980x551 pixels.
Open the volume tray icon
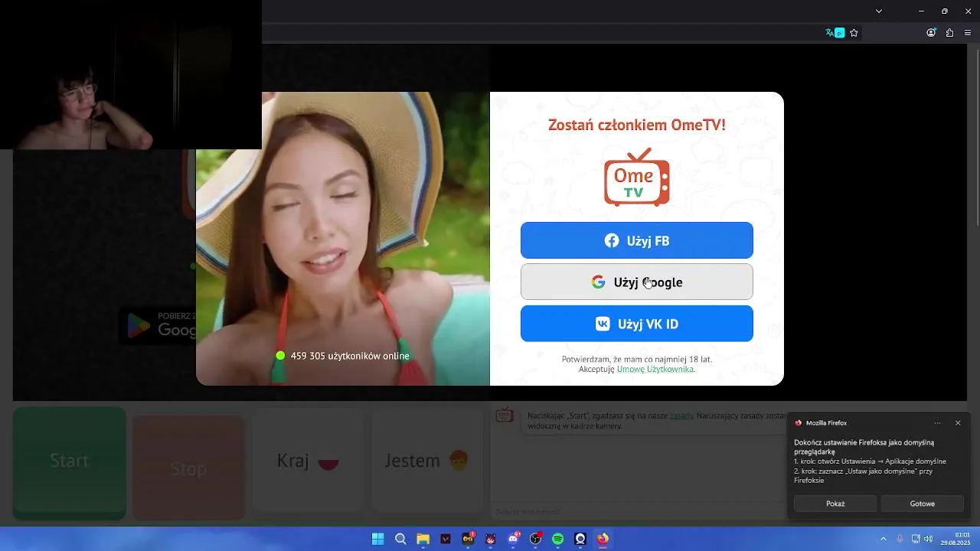pos(929,539)
